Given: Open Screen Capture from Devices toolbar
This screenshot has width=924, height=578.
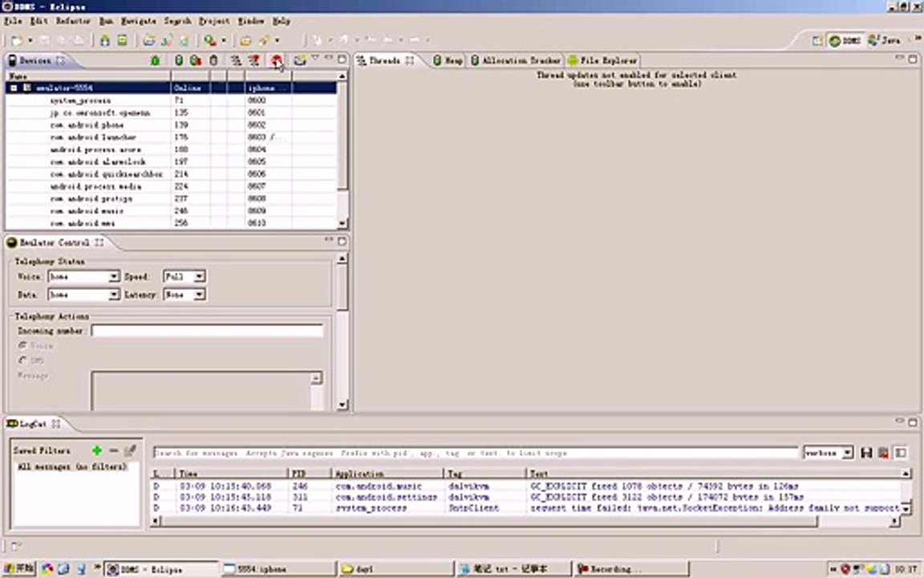Looking at the screenshot, I should pos(300,60).
